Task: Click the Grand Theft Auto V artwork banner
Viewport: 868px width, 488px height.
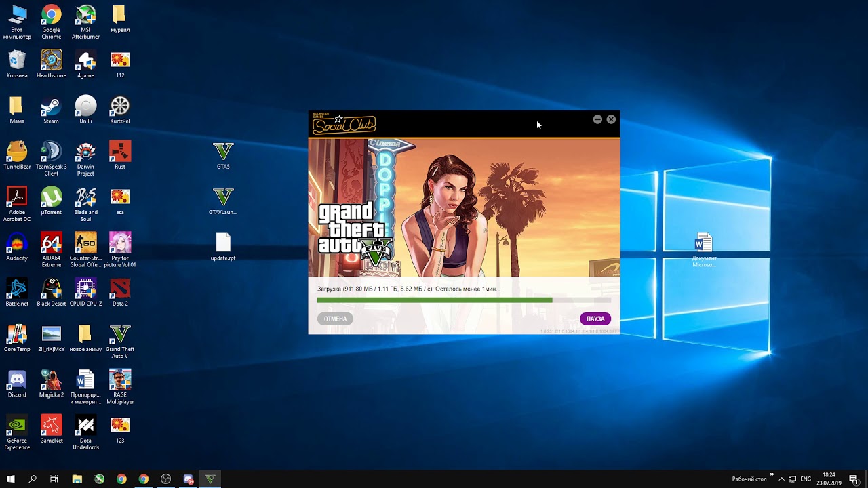Action: pyautogui.click(x=464, y=207)
